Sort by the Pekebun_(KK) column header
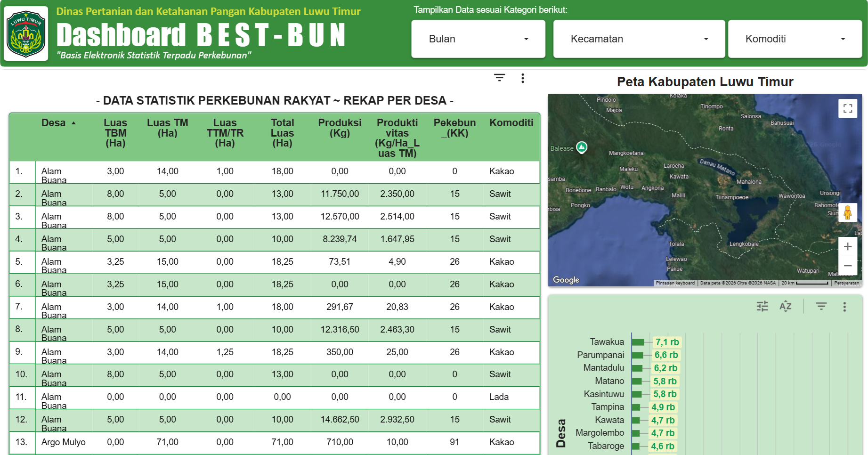 pyautogui.click(x=455, y=128)
